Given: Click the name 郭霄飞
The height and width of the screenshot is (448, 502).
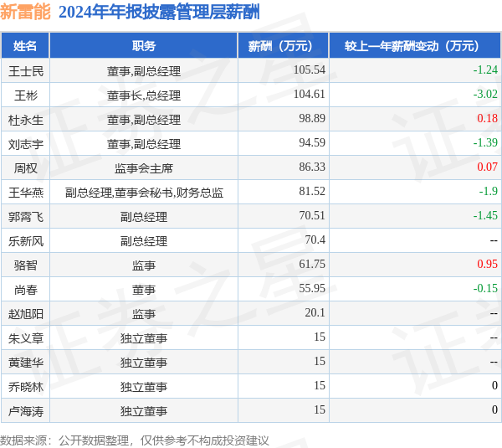Looking at the screenshot, I should [26, 217].
